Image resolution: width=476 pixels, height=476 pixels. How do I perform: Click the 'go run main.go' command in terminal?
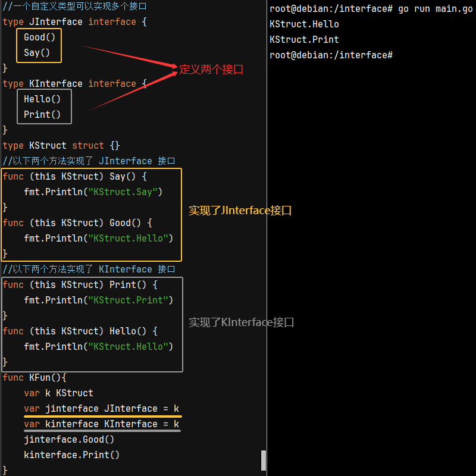point(435,9)
